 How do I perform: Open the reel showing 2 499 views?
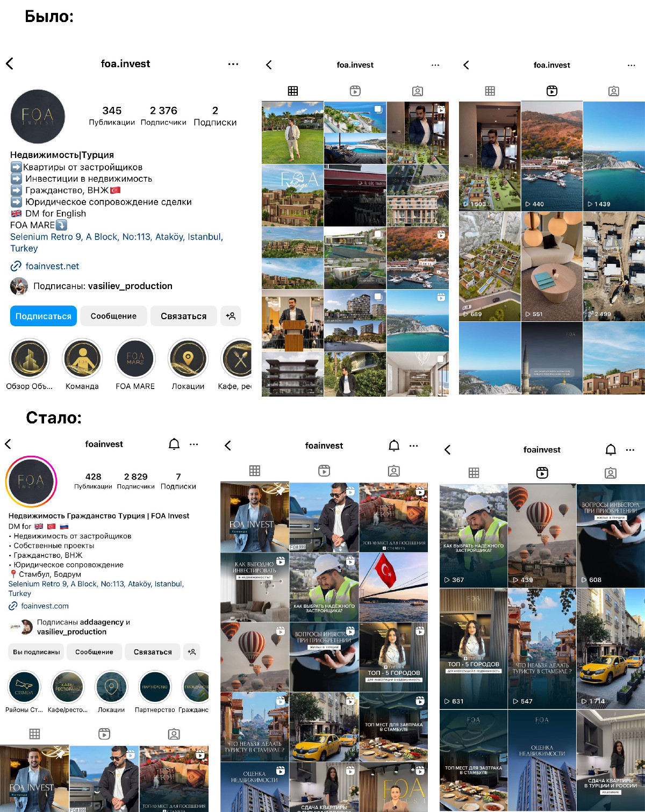click(x=614, y=267)
